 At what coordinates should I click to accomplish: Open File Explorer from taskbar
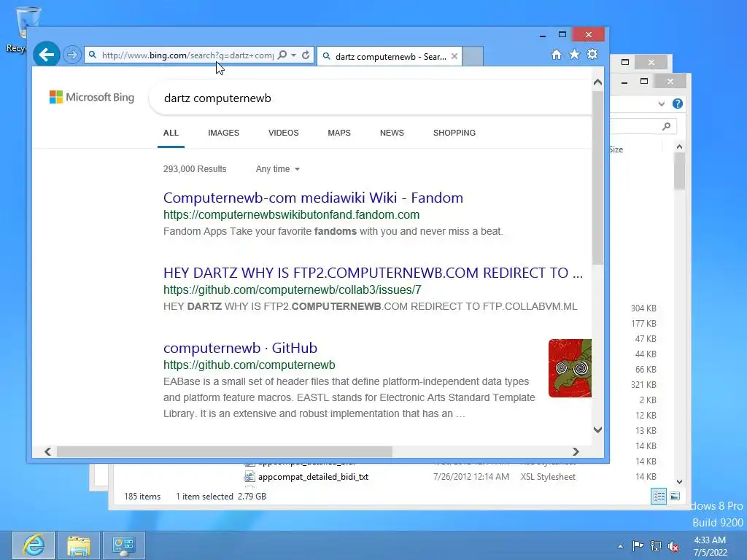click(79, 545)
